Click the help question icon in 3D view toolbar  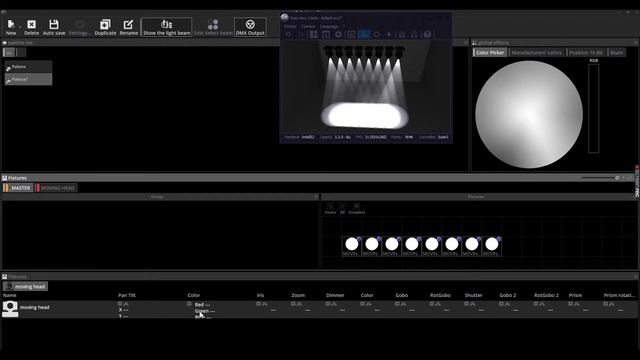tap(427, 35)
